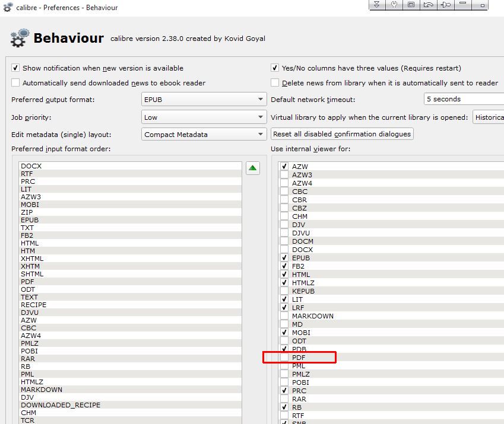Viewport: 504px width, 424px height.
Task: Check ODT in internal viewer list
Action: [284, 341]
